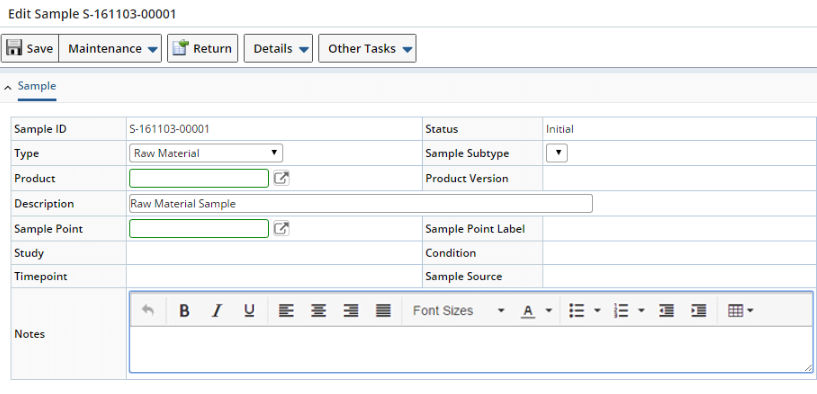Open the text color picker arrow

[549, 311]
